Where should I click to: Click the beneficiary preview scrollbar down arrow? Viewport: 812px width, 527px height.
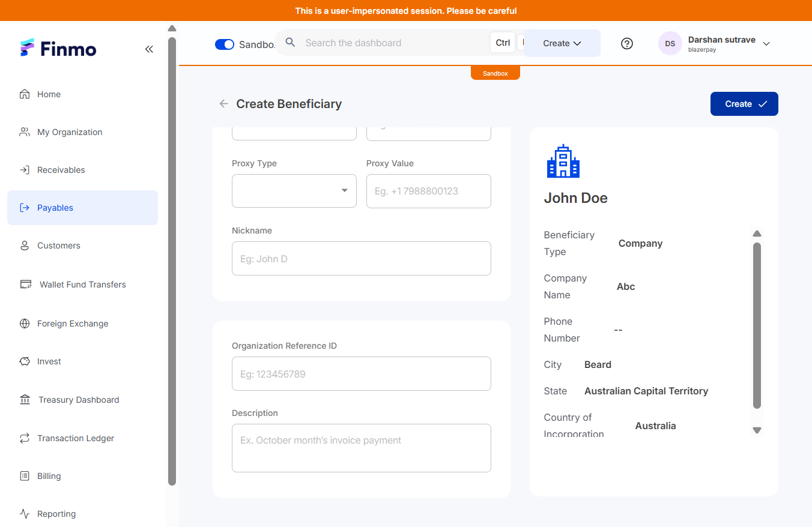[757, 430]
